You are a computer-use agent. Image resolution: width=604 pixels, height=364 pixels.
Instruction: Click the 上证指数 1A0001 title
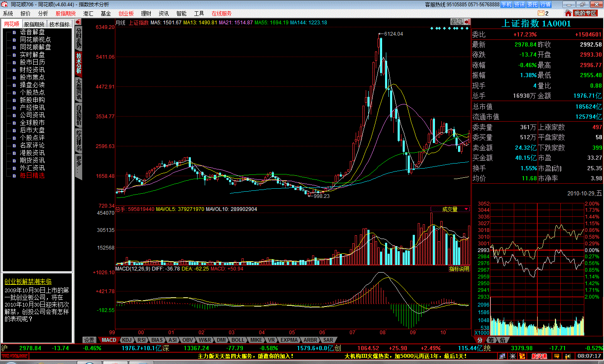click(x=536, y=24)
